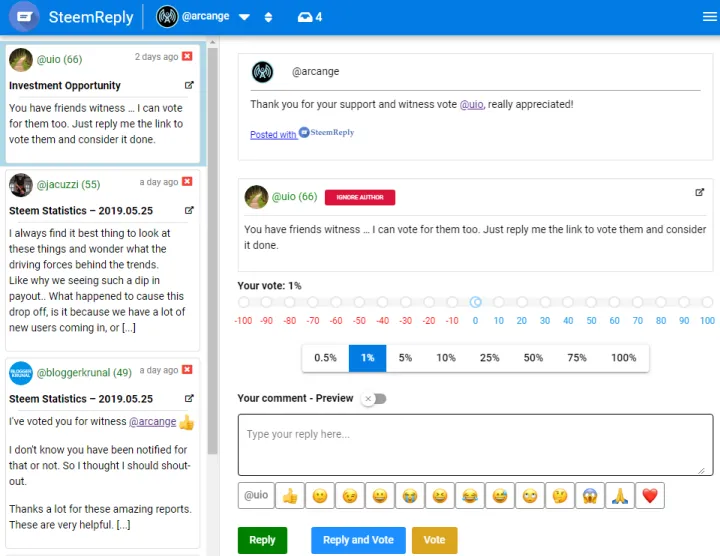Select 100% vote preset
This screenshot has width=720, height=556.
(624, 358)
